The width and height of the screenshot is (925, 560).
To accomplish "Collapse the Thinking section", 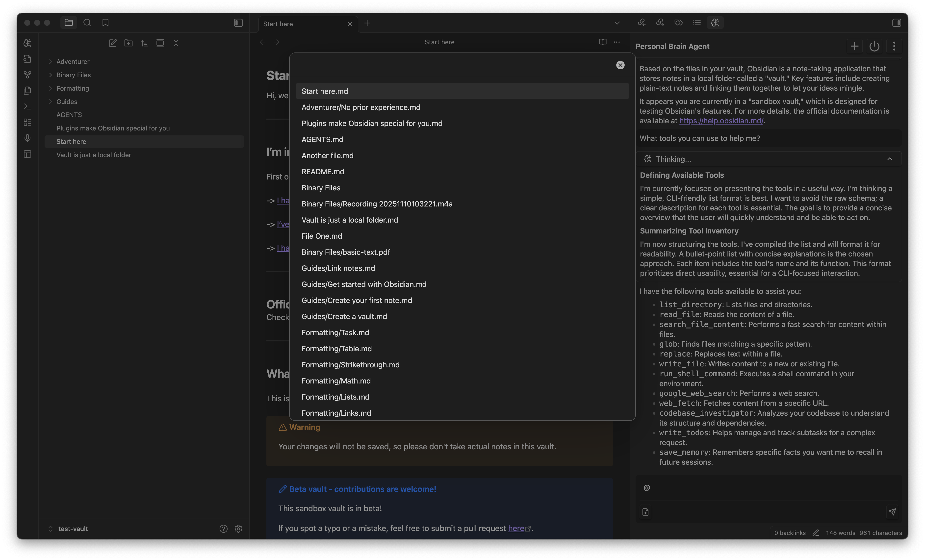I will [x=889, y=159].
